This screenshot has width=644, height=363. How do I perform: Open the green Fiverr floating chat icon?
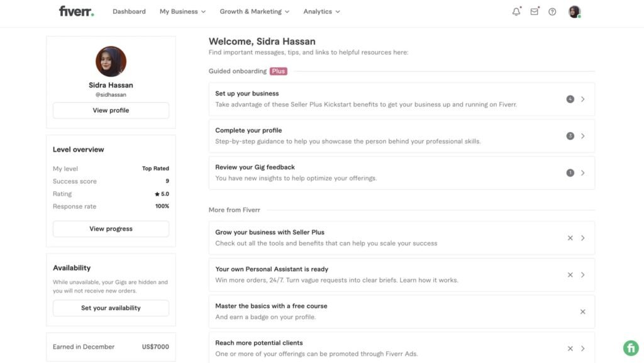pos(630,348)
